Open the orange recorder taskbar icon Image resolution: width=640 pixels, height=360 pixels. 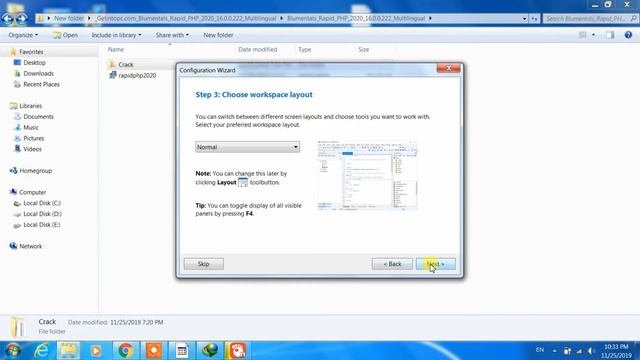[154, 351]
